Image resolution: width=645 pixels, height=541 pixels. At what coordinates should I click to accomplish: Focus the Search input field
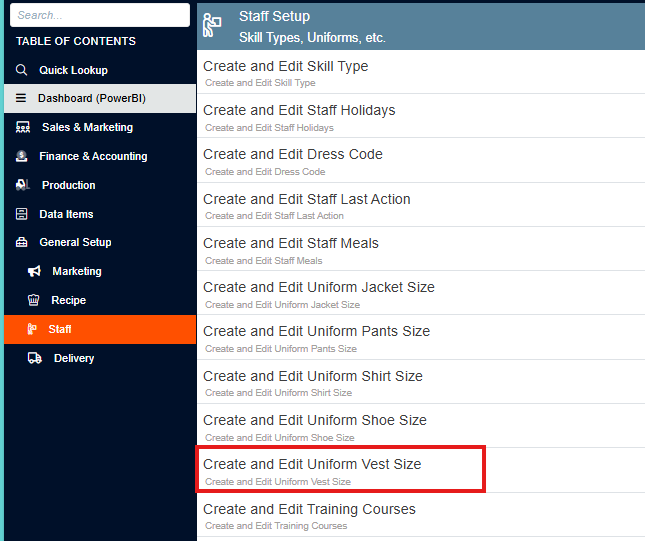[x=100, y=15]
